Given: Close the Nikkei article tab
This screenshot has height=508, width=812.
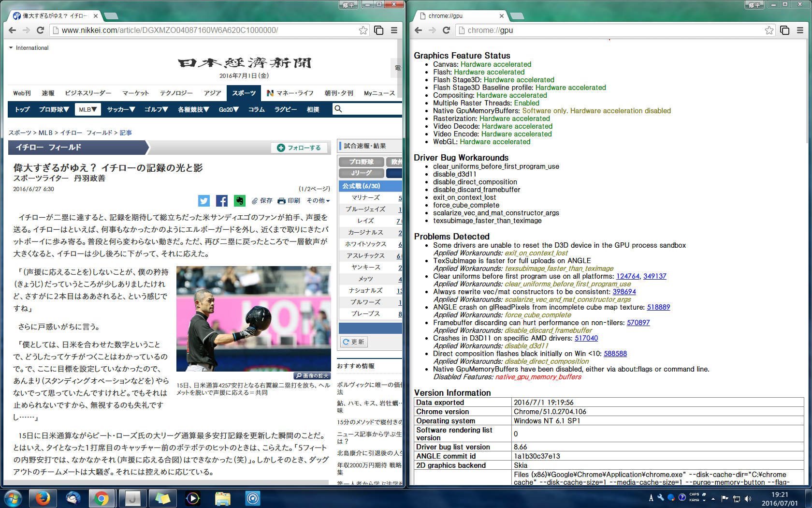Looking at the screenshot, I should 96,16.
